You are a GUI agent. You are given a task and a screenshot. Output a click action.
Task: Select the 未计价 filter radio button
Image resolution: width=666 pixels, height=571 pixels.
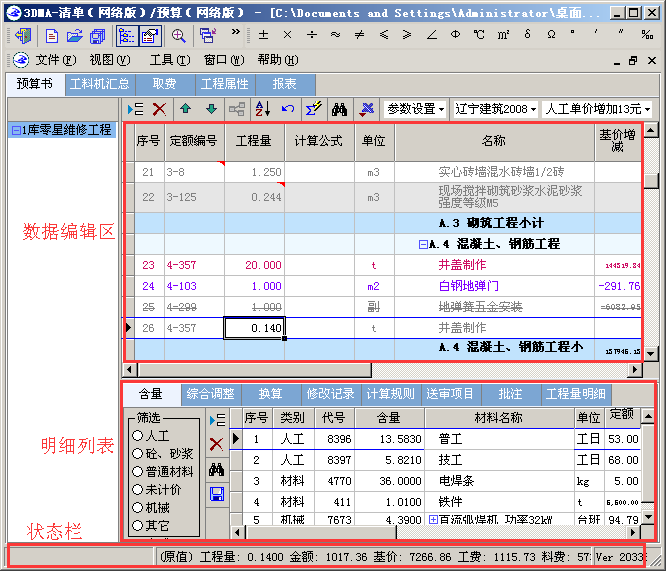coord(137,490)
